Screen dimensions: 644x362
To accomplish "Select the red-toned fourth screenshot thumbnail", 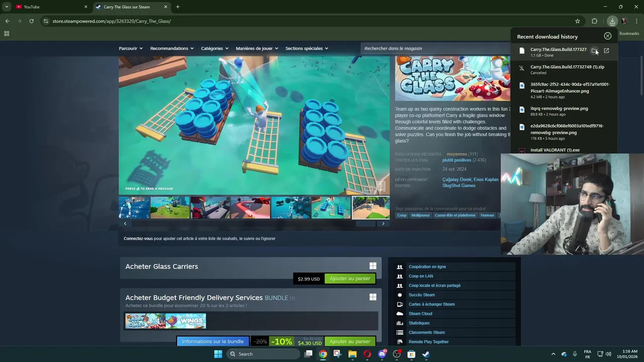I will point(250,208).
